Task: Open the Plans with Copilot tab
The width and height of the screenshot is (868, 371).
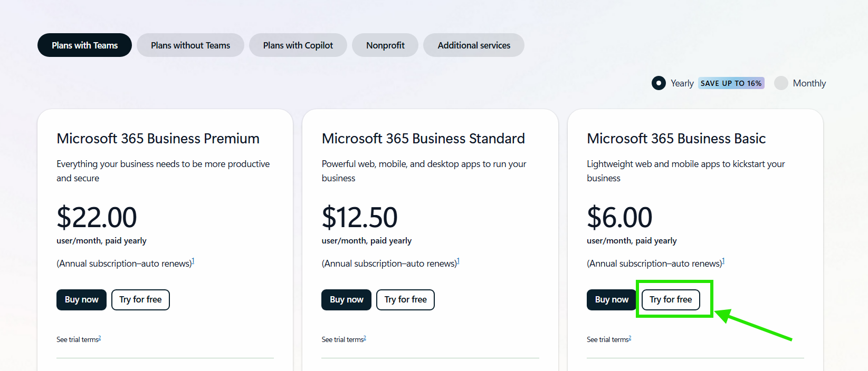Action: click(x=298, y=45)
